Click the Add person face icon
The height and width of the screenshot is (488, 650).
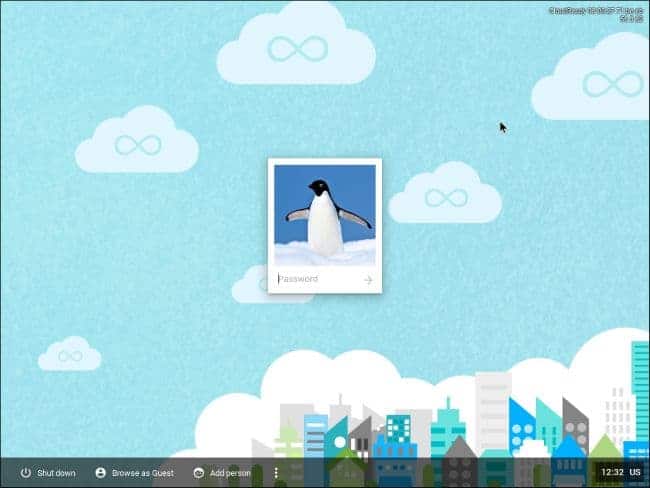[199, 473]
